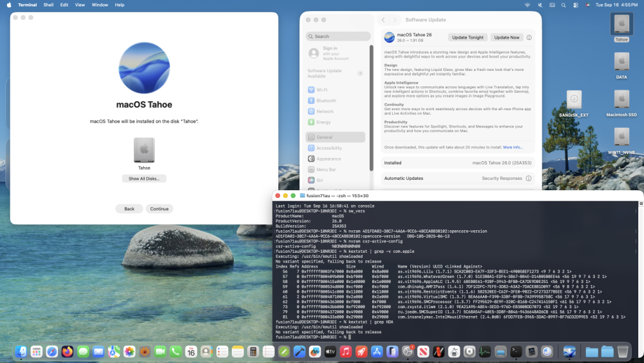Open the Calendar icon showing 16
Viewport: 644px width, 363px height.
point(191,351)
